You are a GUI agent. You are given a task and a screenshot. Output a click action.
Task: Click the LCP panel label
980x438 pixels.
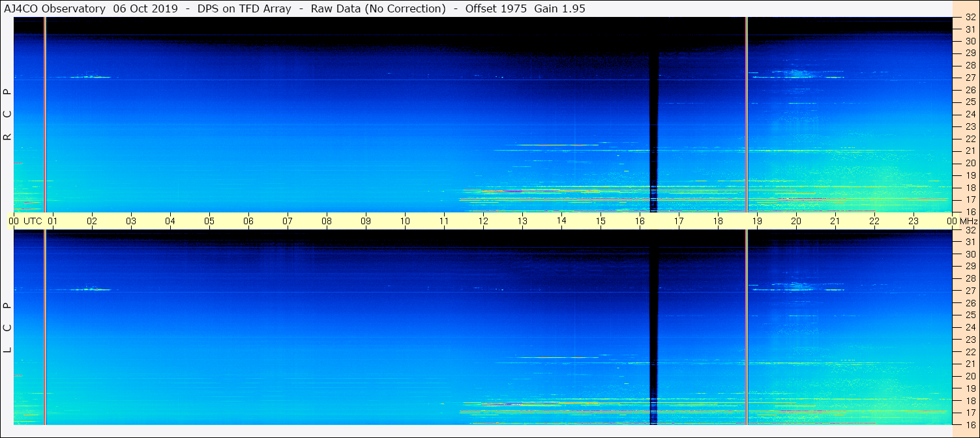[8, 328]
